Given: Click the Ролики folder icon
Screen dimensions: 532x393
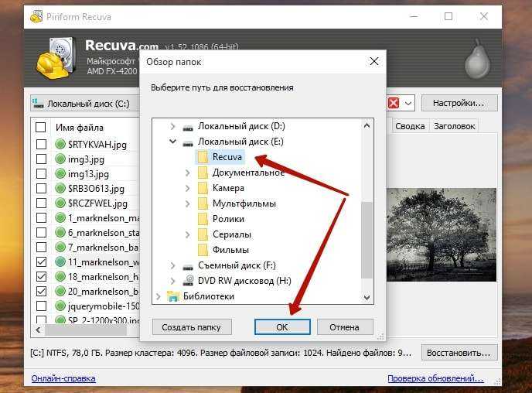Looking at the screenshot, I should point(203,219).
